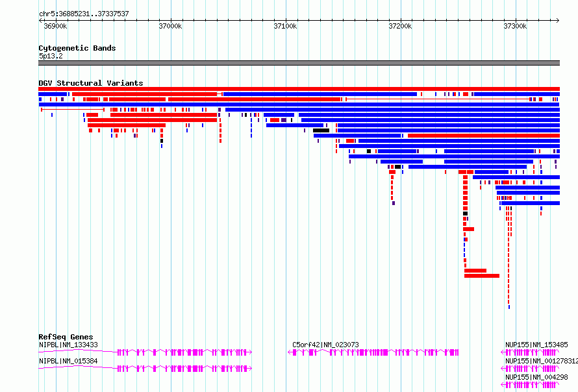Click the C5orf42 magenta gene model
578x392 pixels.
(x=373, y=352)
